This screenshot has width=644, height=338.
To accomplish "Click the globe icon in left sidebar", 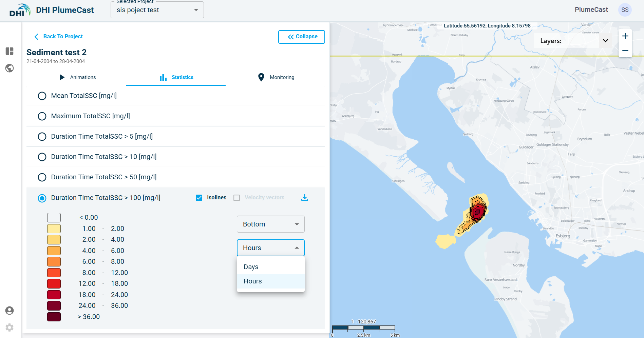I will 10,68.
